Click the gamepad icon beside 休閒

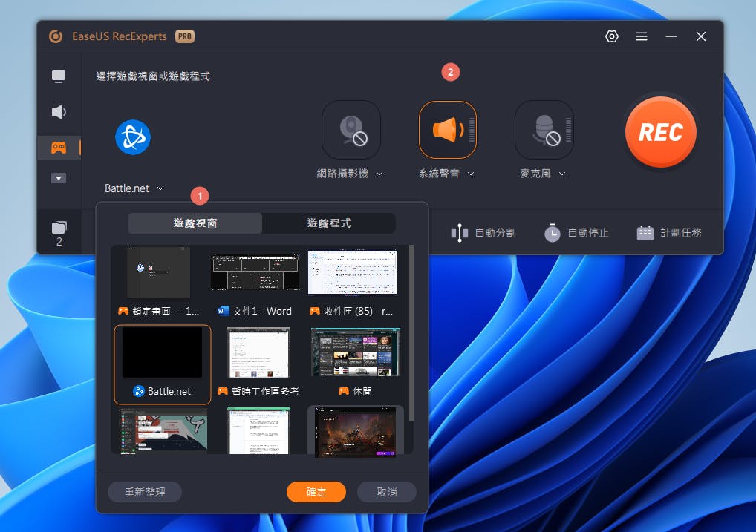pos(344,391)
